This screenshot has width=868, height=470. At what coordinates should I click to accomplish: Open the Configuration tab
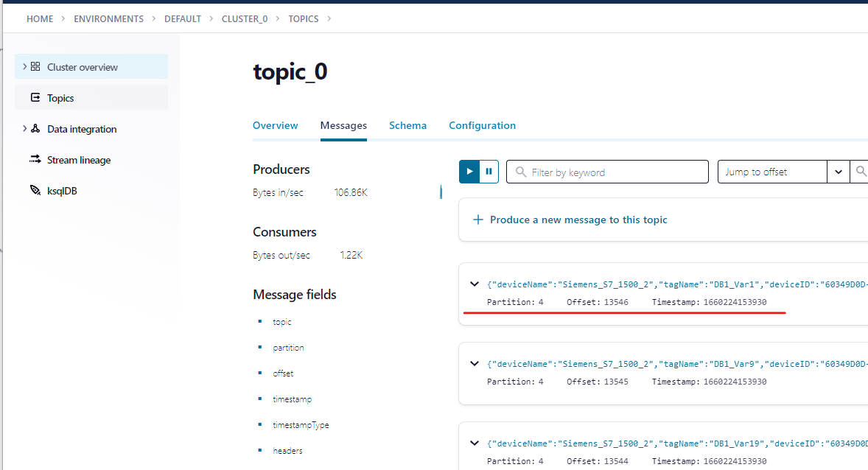[x=482, y=125]
